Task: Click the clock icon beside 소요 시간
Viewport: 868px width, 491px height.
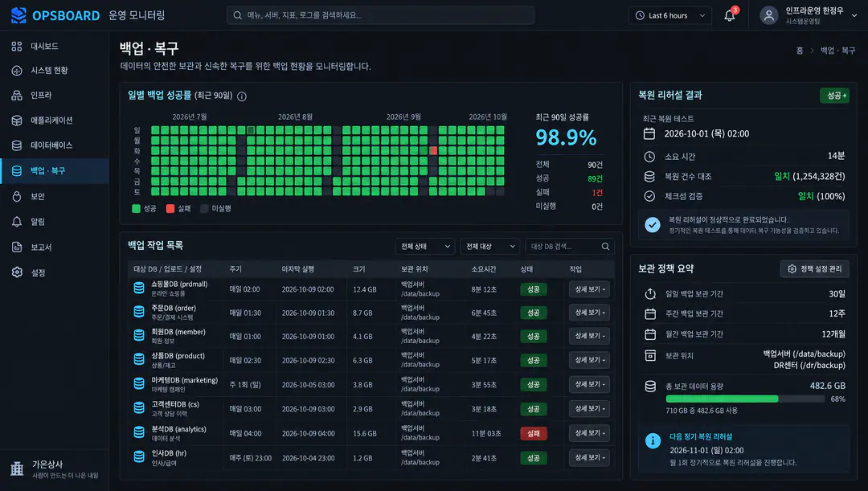Action: (649, 157)
